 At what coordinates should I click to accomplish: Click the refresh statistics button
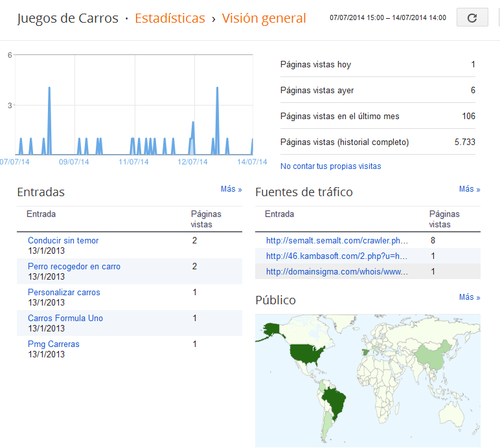click(472, 17)
